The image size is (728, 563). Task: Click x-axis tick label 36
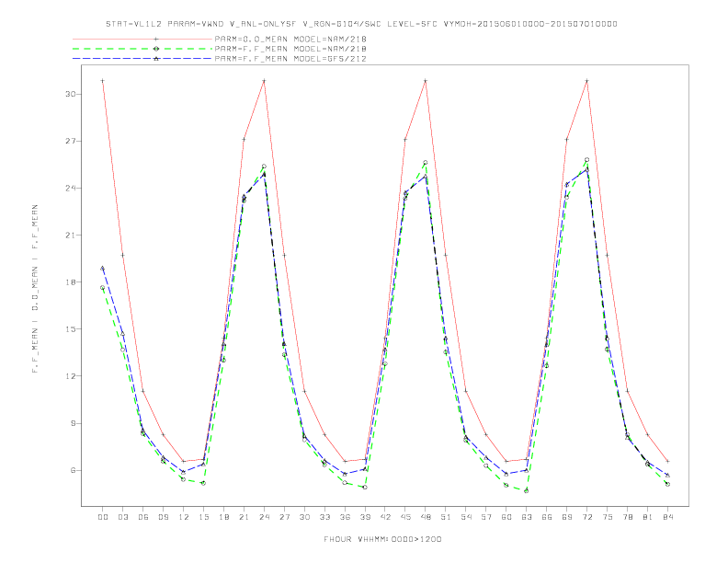tap(345, 517)
